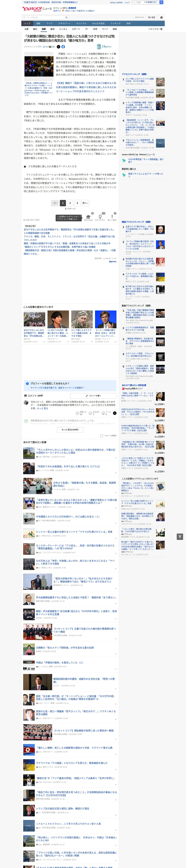Click the ログイン link
The width and height of the screenshot is (186, 868).
57,11
